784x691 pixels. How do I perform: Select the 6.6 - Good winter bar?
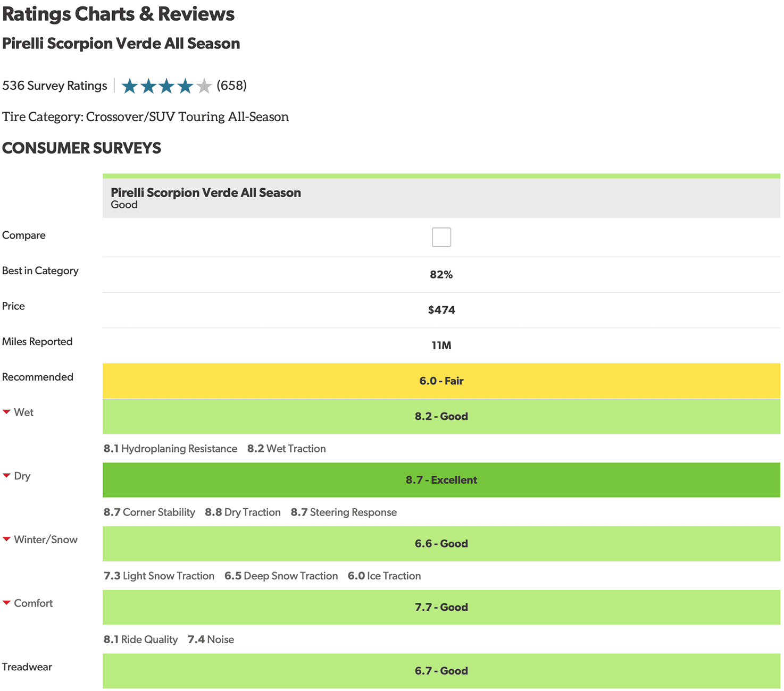(x=441, y=544)
